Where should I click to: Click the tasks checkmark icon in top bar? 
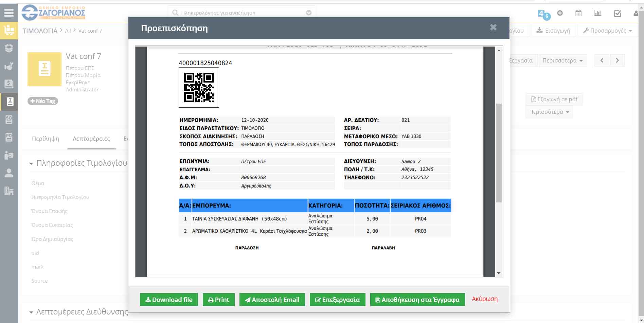pyautogui.click(x=618, y=13)
